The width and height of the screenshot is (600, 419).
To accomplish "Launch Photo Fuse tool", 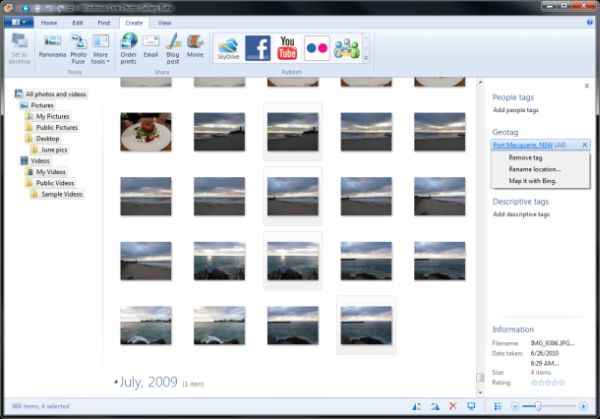I will [78, 49].
